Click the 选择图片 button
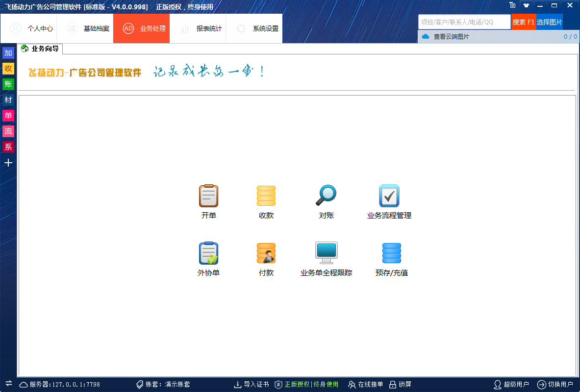Viewport: 580px width, 392px height. [x=549, y=22]
